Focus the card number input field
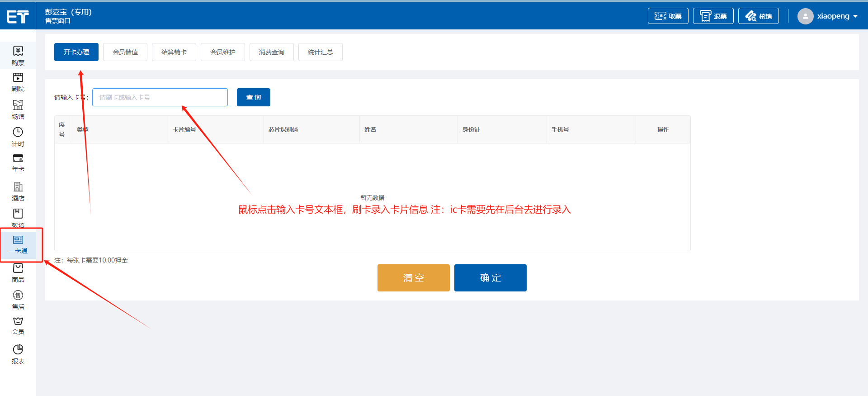 (160, 97)
